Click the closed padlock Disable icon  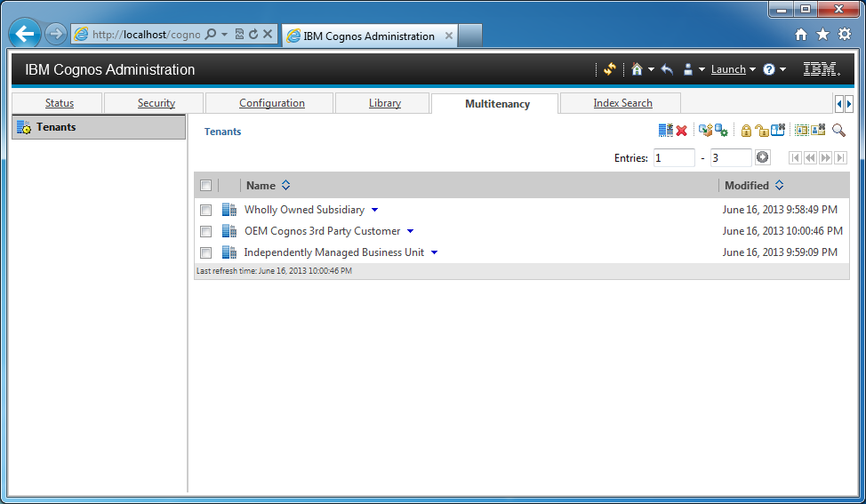pyautogui.click(x=746, y=131)
